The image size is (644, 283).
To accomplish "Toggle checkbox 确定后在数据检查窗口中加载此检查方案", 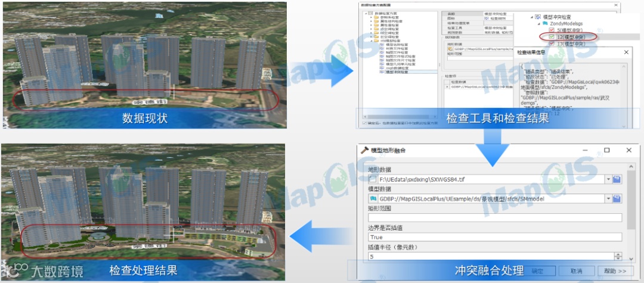I will 365,123.
